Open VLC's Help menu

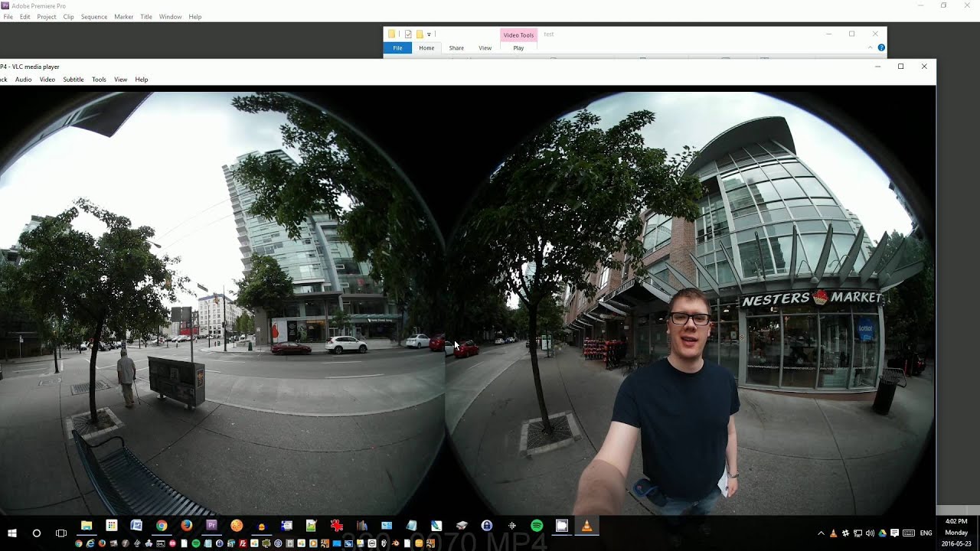coord(142,80)
